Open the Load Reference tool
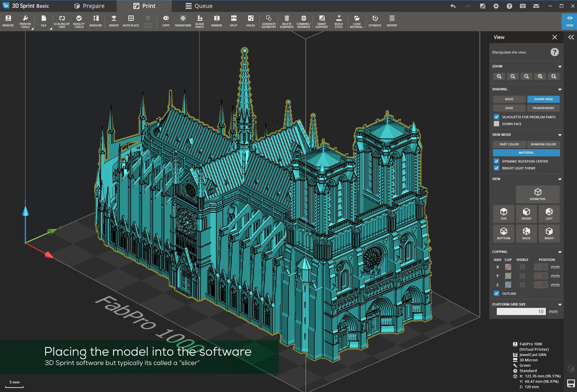 [x=357, y=21]
